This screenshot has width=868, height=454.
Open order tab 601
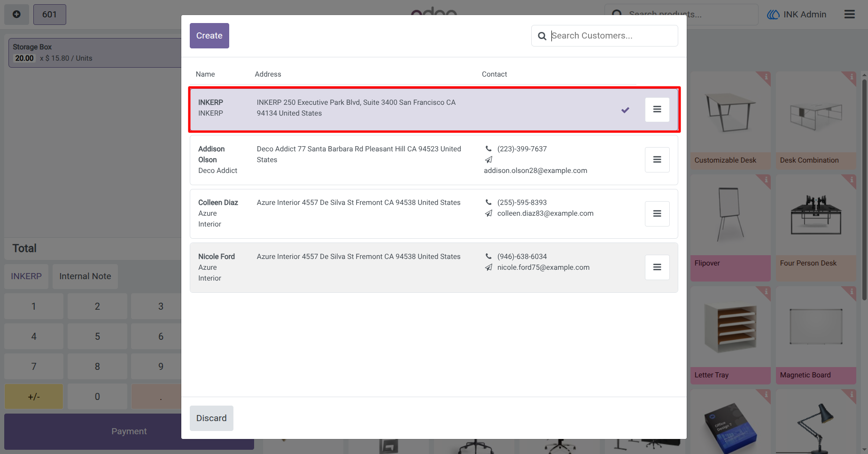[x=50, y=15]
